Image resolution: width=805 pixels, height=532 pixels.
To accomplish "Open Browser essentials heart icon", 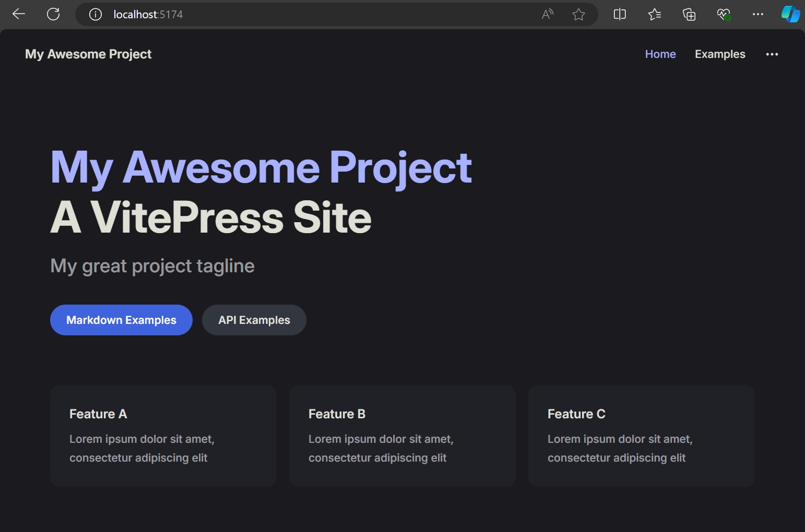I will pyautogui.click(x=724, y=15).
